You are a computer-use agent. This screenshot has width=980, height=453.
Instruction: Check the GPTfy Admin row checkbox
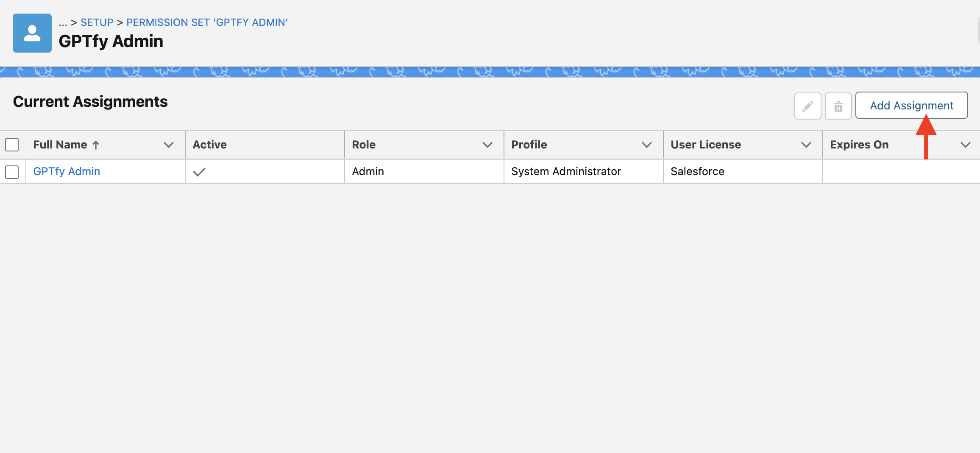click(12, 172)
